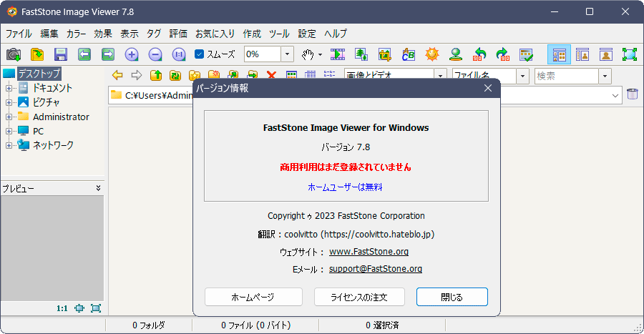Click the support@FastStone.org email link
644x334 pixels.
pyautogui.click(x=376, y=269)
